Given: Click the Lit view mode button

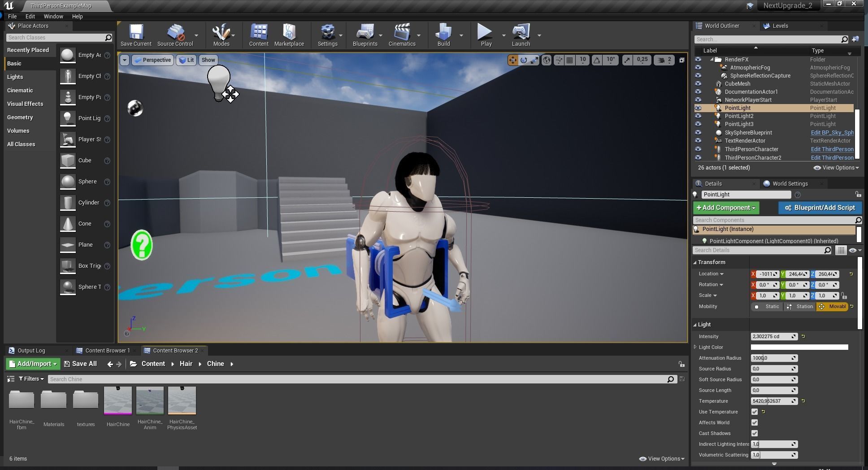Looking at the screenshot, I should tap(186, 60).
